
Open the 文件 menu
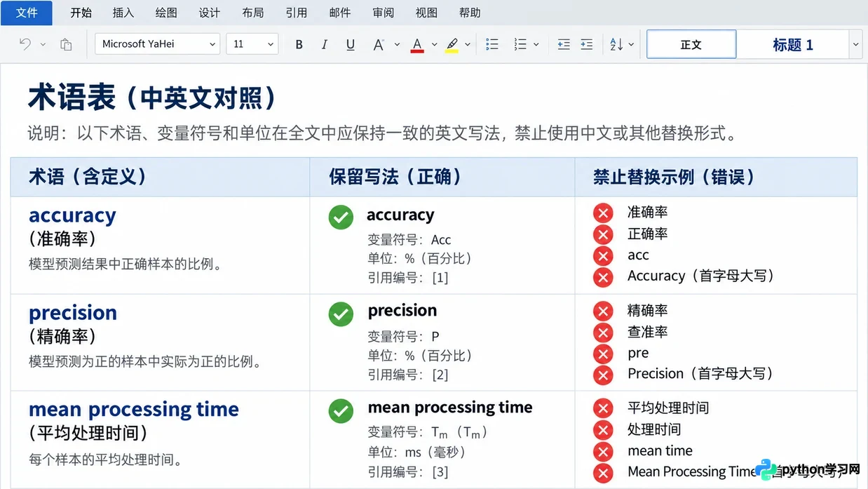[27, 13]
